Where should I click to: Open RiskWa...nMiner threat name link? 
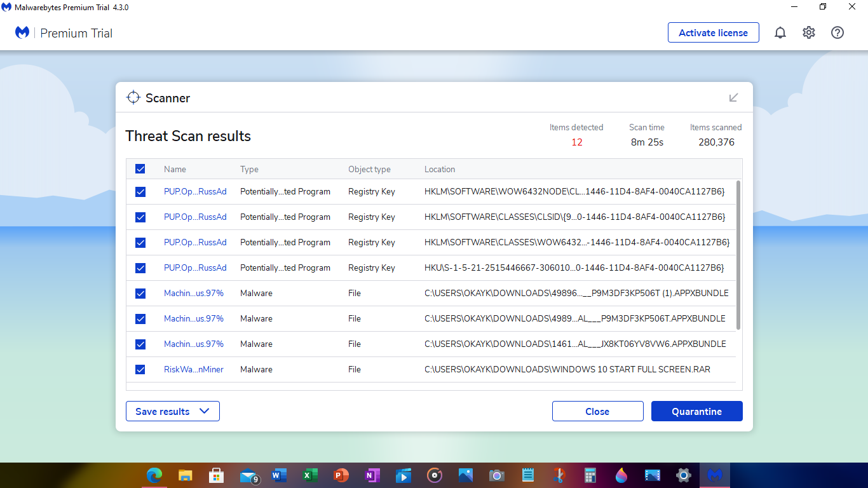[x=194, y=369]
